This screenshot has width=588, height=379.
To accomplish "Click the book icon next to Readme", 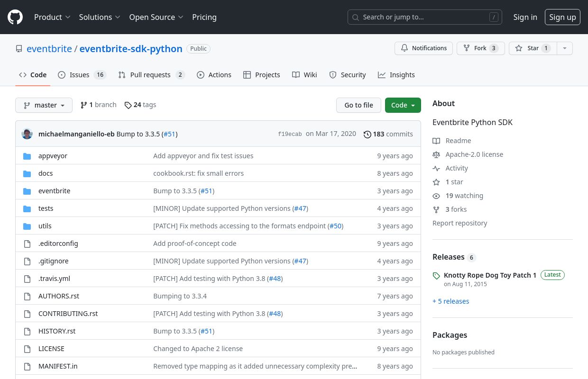I will point(436,141).
